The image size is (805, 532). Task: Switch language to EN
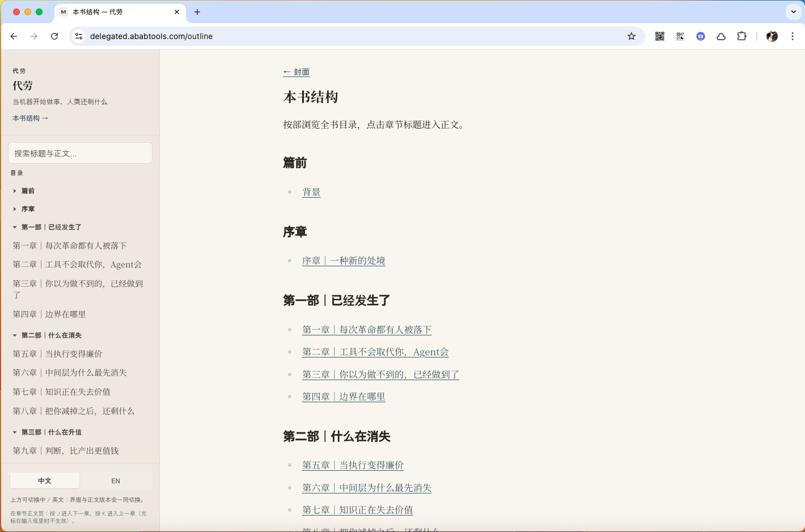116,480
